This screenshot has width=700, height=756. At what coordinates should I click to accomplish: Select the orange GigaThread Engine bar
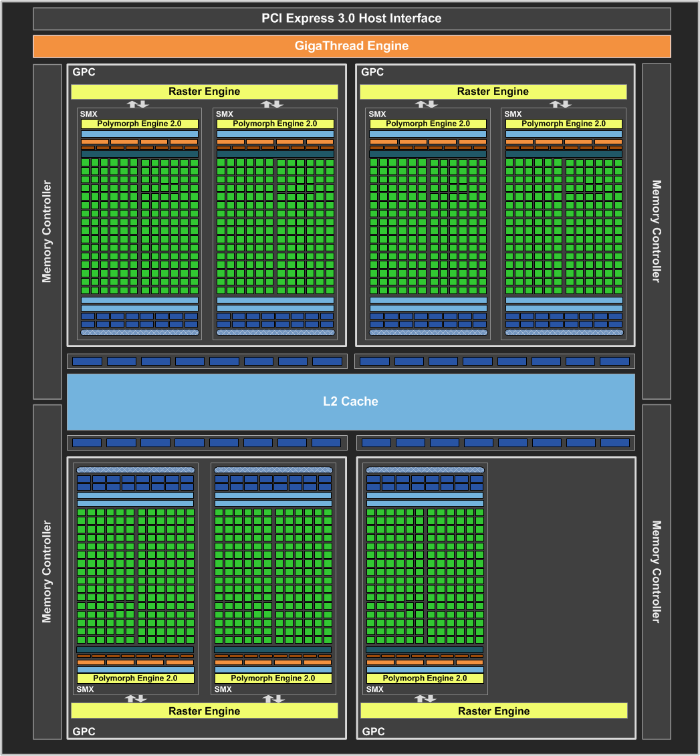(x=352, y=46)
